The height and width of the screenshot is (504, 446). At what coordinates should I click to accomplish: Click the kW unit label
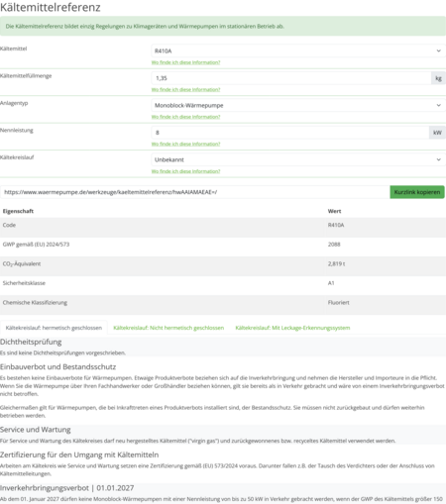tap(437, 133)
